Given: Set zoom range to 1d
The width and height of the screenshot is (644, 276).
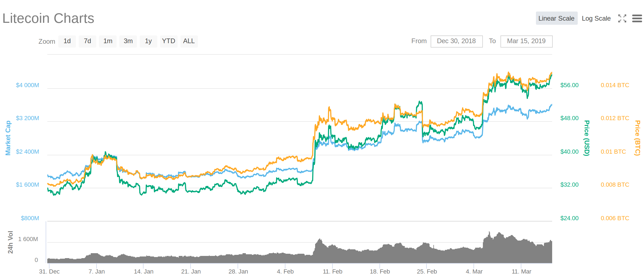Looking at the screenshot, I should click(67, 41).
